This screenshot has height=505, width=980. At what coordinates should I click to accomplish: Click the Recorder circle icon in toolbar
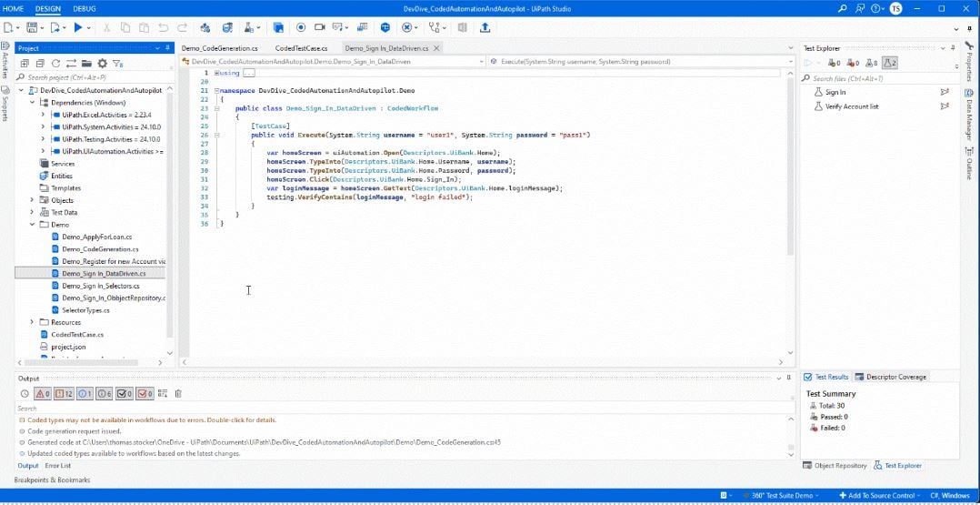[x=301, y=27]
